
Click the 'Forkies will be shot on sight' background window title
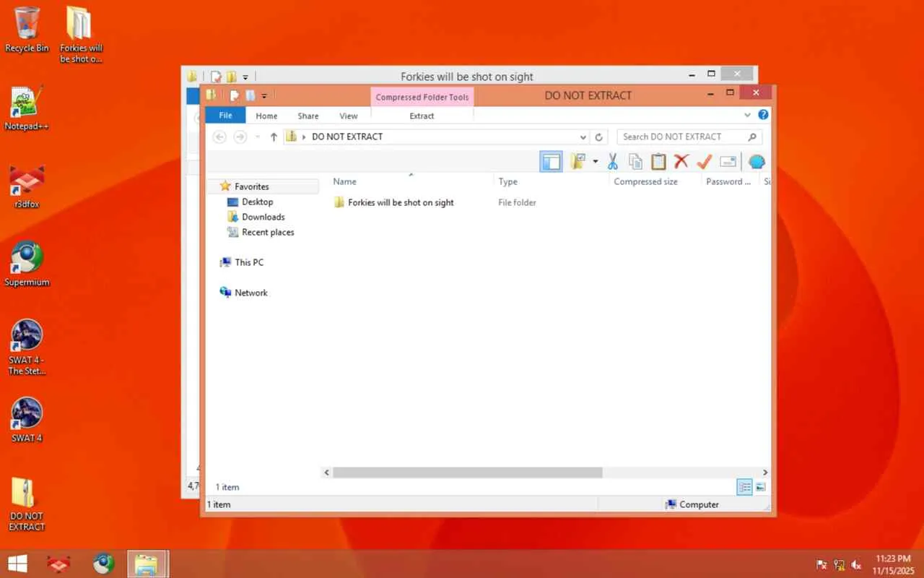(x=467, y=77)
